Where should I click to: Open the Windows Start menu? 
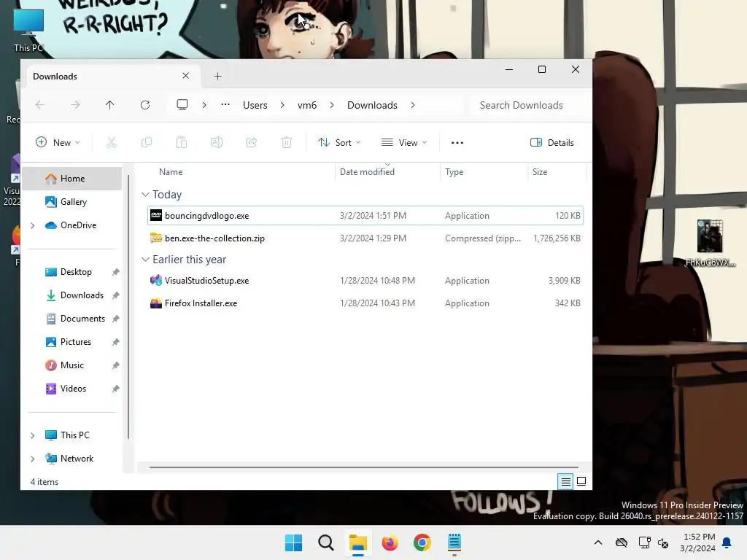(x=293, y=542)
